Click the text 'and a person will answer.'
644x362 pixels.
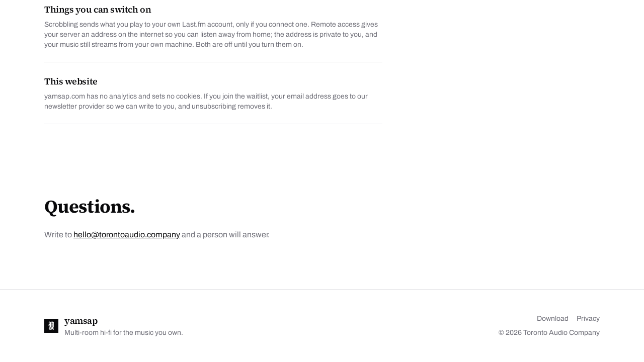[225, 235]
